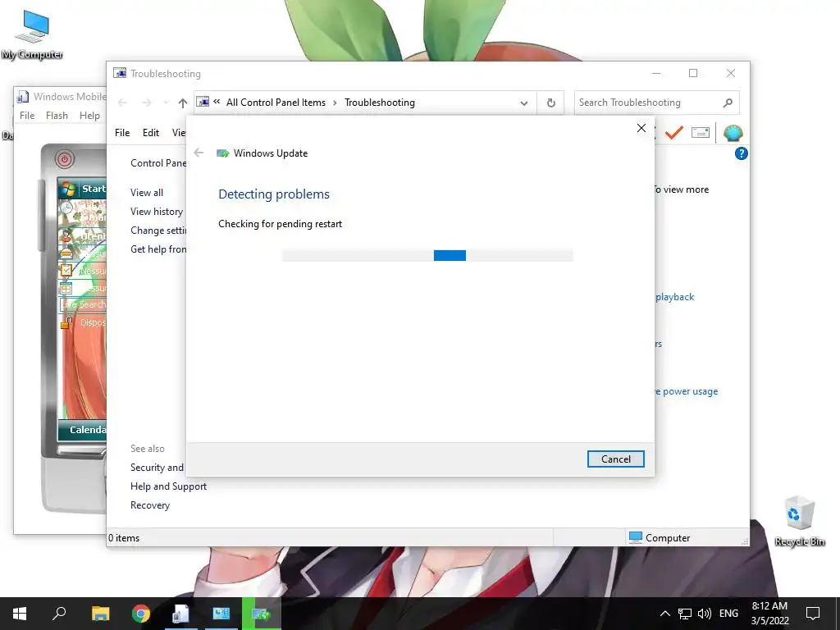The height and width of the screenshot is (630, 840).
Task: Click the back arrow in troubleshooter dialog
Action: [199, 153]
